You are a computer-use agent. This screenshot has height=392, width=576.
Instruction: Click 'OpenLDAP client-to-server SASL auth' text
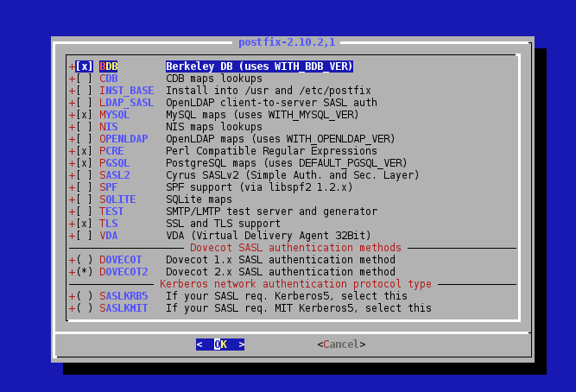271,103
